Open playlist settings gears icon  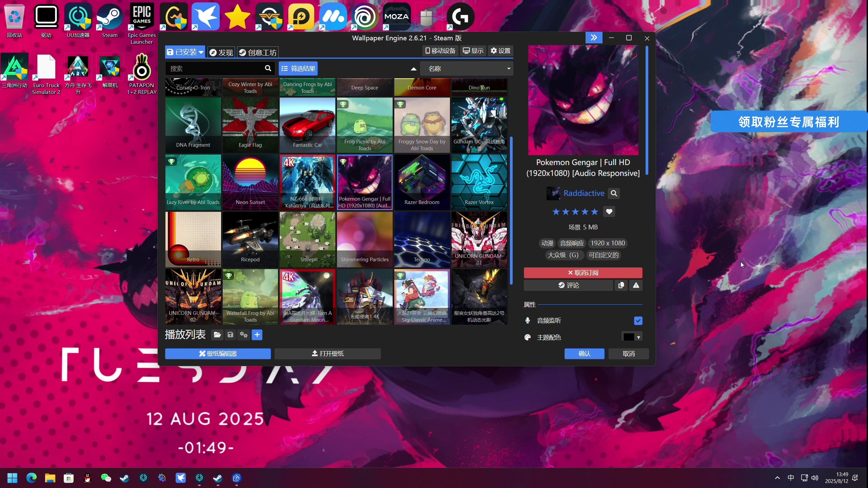click(244, 335)
